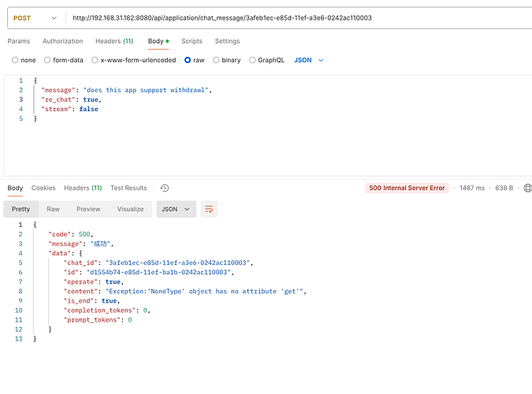The height and width of the screenshot is (394, 532).
Task: Select the raw body type
Action: [195, 60]
